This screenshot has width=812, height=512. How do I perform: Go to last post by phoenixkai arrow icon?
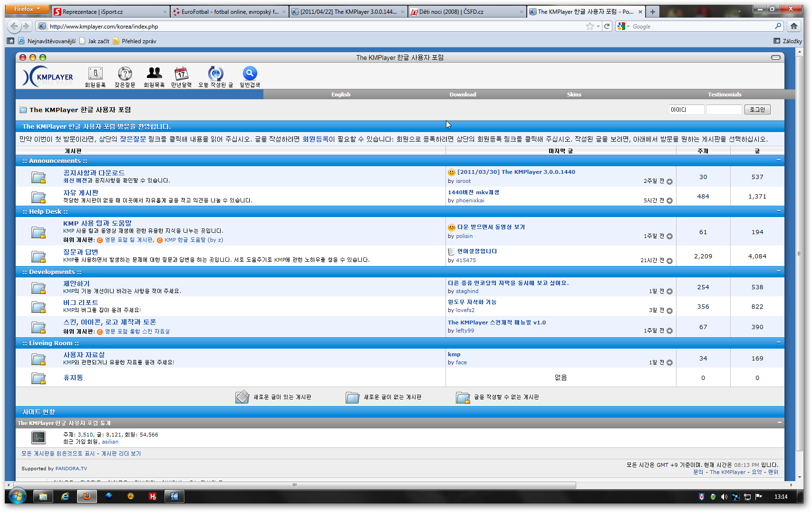coord(669,201)
